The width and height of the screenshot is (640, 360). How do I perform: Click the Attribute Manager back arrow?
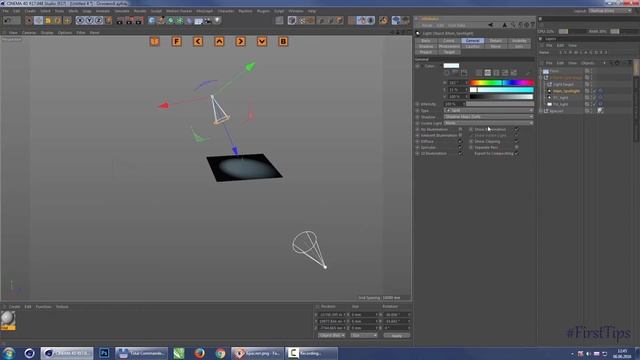tap(490, 25)
